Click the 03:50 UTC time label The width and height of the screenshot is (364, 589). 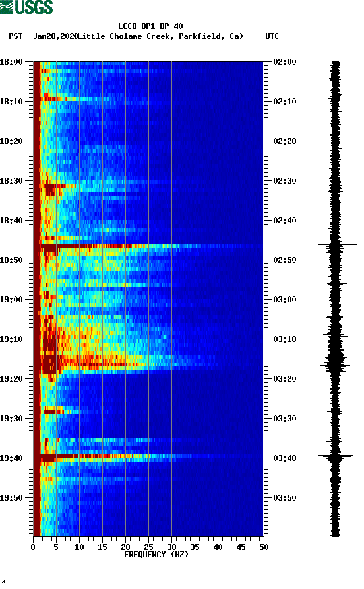pos(285,498)
